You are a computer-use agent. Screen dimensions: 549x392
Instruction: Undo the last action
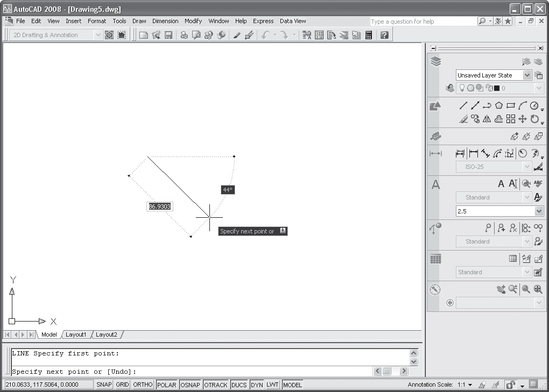tap(266, 35)
